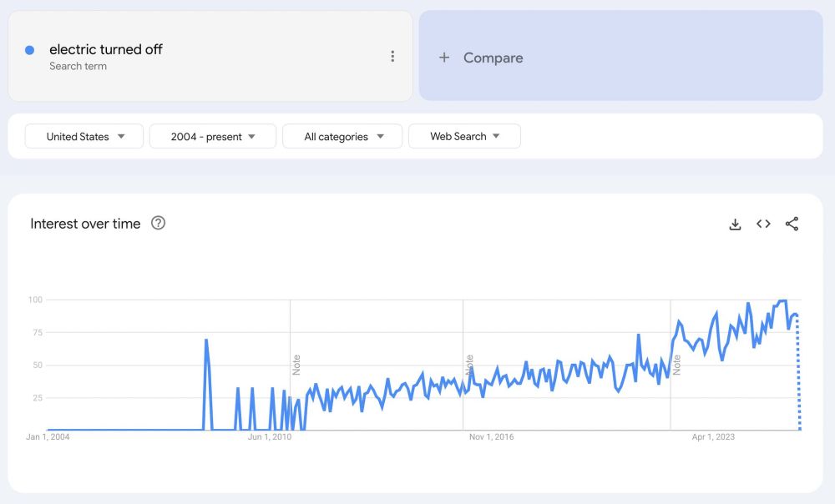Click the Jan 1, 2004 axis label
This screenshot has height=504, width=835.
pyautogui.click(x=48, y=436)
